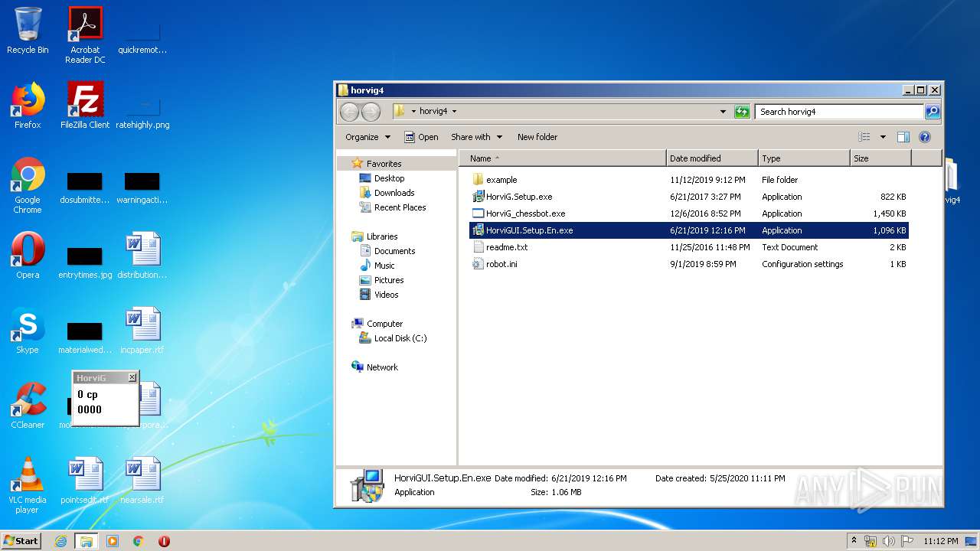The image size is (980, 551).
Task: Open Local Disk (C:)
Action: pyautogui.click(x=400, y=338)
